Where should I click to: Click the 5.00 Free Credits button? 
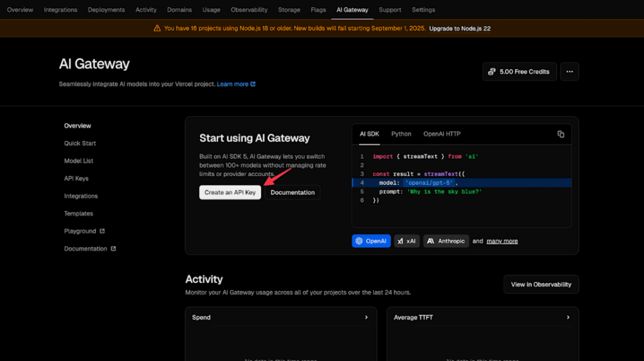tap(519, 72)
